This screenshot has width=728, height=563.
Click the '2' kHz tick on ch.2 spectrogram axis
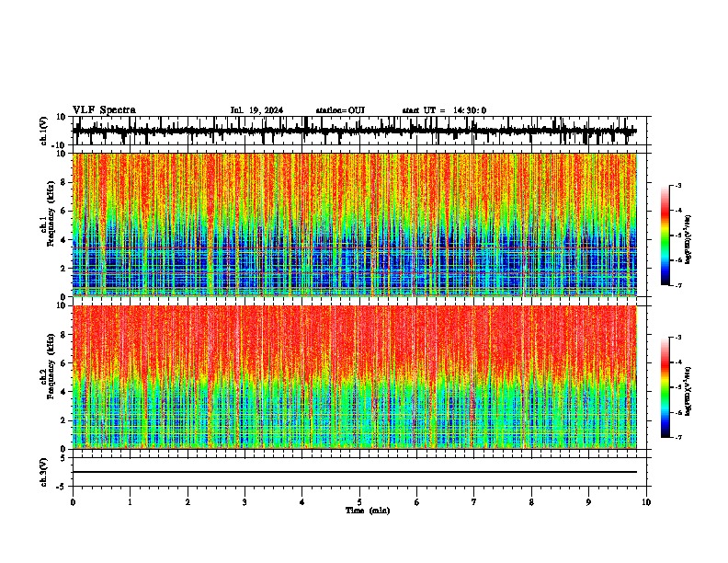point(64,420)
